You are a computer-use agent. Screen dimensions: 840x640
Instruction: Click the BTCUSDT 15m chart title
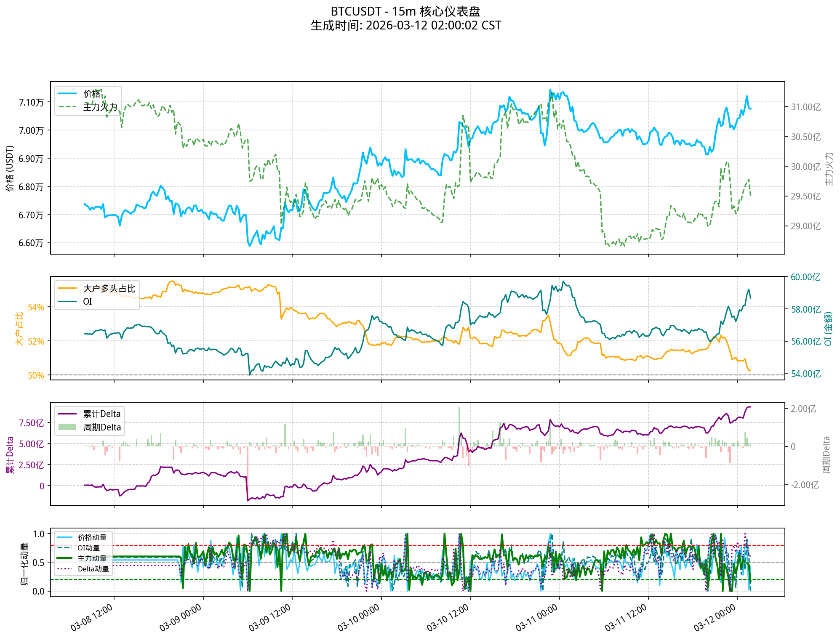[405, 11]
